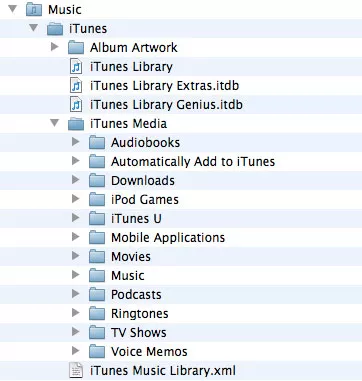The width and height of the screenshot is (362, 381).
Task: Collapse the top-level Music folder triangle
Action: (x=13, y=9)
